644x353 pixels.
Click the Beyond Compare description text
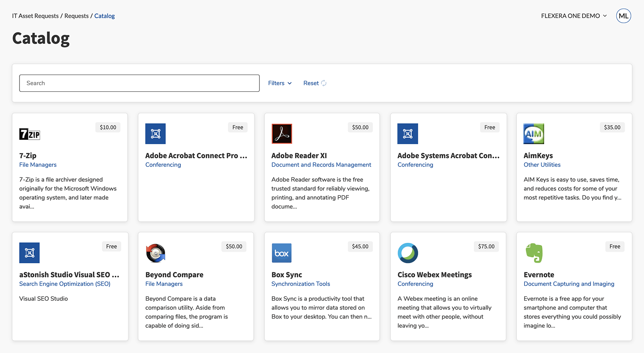[x=186, y=312]
